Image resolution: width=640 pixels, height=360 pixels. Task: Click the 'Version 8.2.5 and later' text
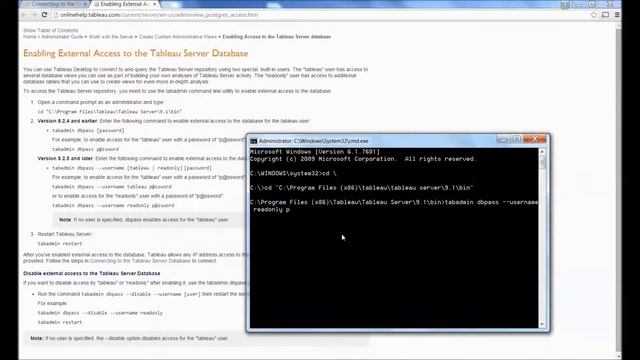65,158
